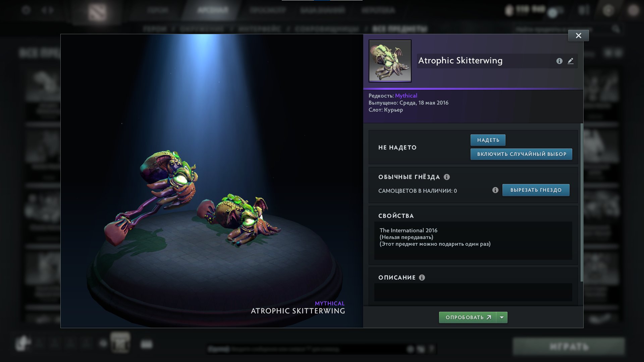644x362 pixels.
Task: Click the ВЫРЕЗАТЬ ГНЕЗДО button
Action: point(536,190)
